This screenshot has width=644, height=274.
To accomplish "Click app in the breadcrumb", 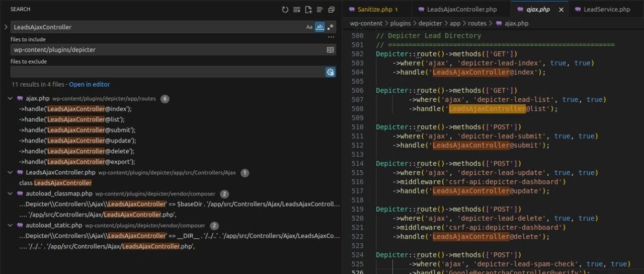I will (x=455, y=24).
